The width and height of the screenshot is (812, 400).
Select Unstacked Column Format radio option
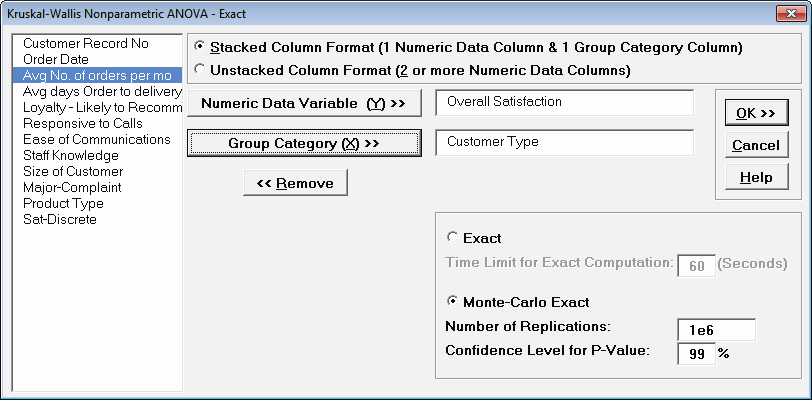[x=201, y=70]
